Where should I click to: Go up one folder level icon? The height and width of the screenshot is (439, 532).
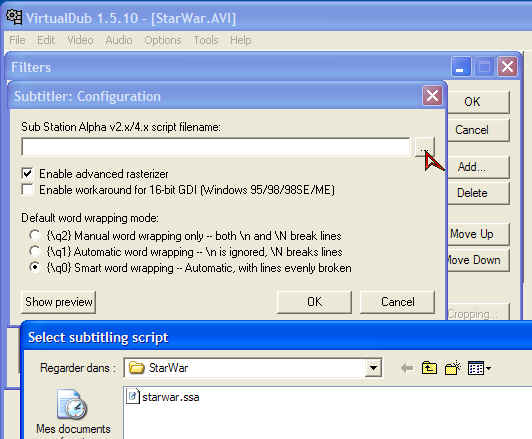coord(429,368)
